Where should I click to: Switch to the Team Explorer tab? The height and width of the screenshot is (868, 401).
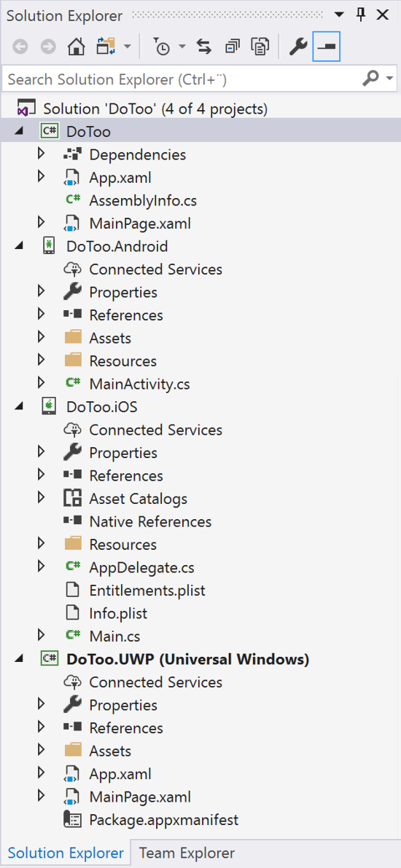(187, 853)
